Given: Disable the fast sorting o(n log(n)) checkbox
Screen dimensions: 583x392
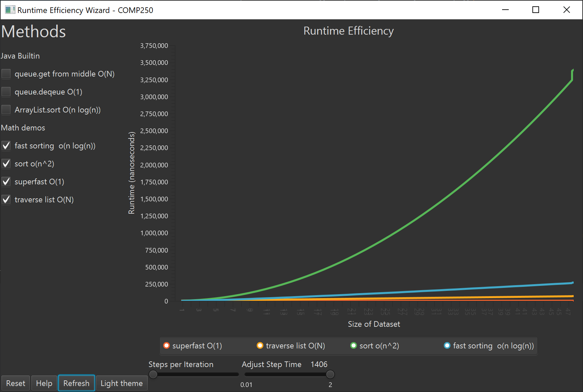Looking at the screenshot, I should coord(6,145).
